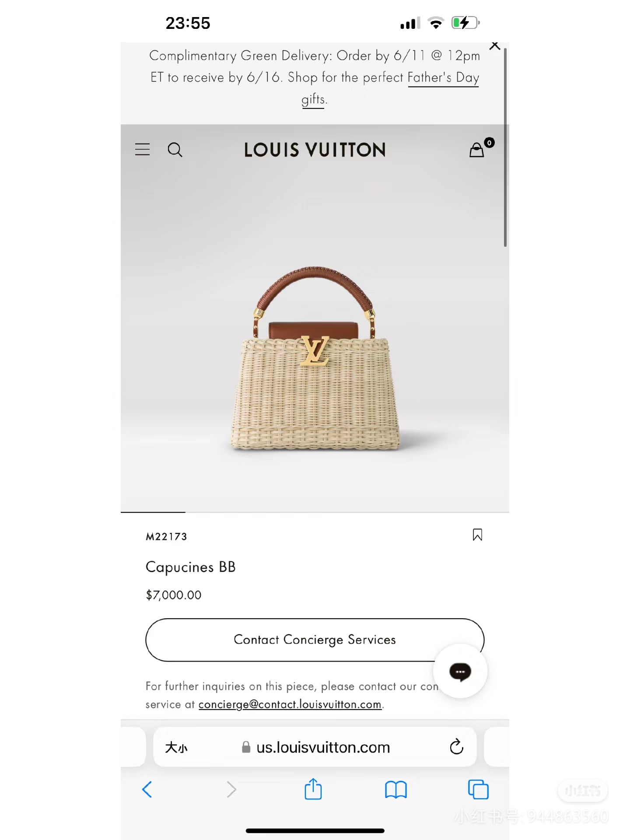Open the shopping bag icon
This screenshot has height=840, width=630.
coord(477,150)
